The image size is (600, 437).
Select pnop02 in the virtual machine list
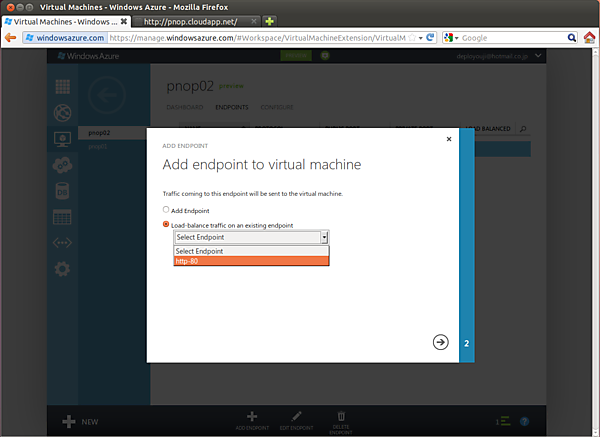point(99,133)
